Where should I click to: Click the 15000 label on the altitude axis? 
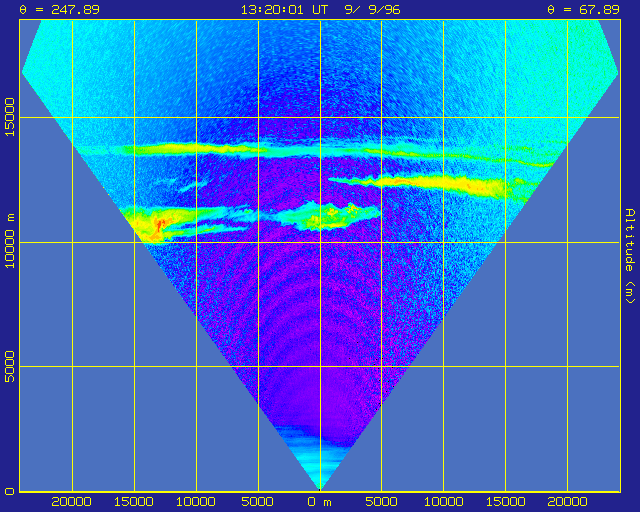pyautogui.click(x=10, y=117)
